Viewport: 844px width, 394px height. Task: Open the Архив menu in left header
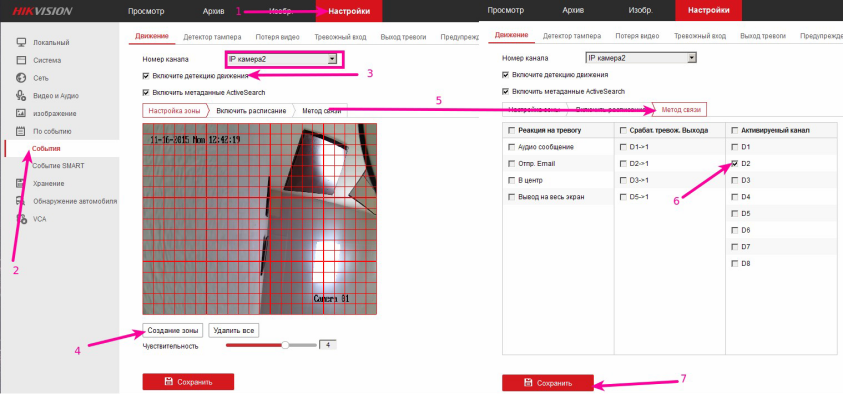tap(214, 11)
